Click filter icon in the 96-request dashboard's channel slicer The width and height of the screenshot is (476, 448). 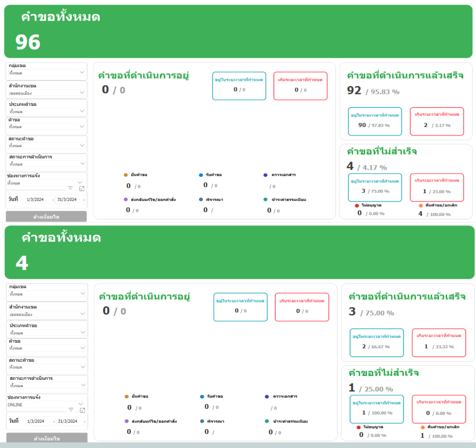[x=70, y=188]
